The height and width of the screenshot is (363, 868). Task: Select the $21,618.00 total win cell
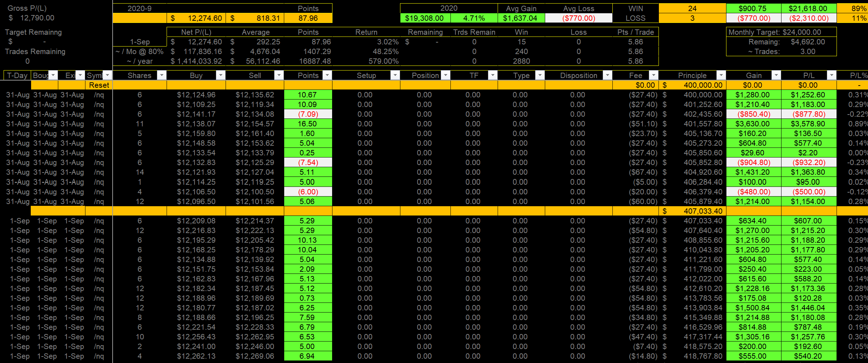(809, 8)
